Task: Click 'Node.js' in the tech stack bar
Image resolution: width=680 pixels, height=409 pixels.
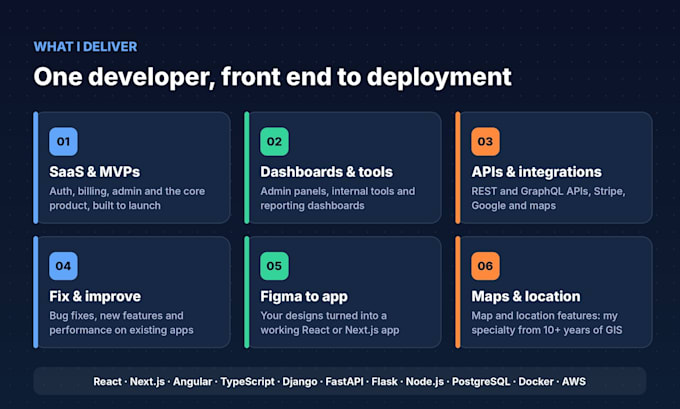Action: pos(425,382)
